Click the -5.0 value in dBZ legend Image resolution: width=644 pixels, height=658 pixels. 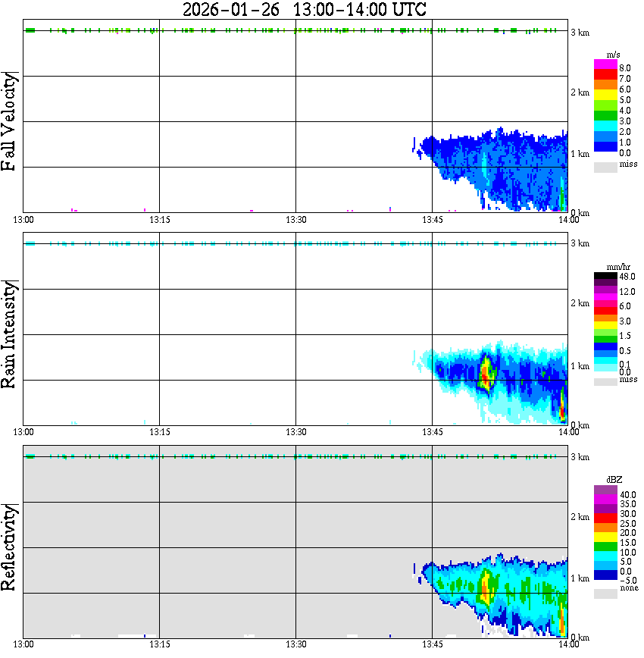pyautogui.click(x=628, y=581)
